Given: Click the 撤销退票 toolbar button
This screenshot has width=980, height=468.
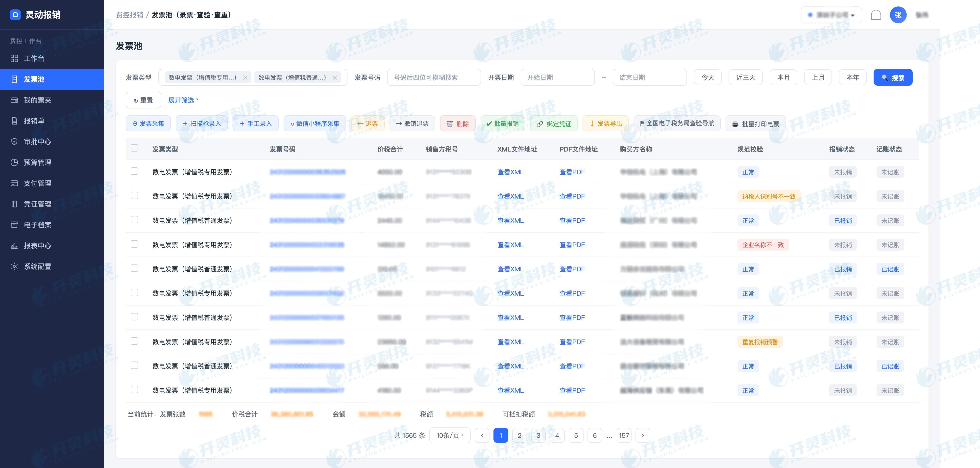Looking at the screenshot, I should click(412, 123).
